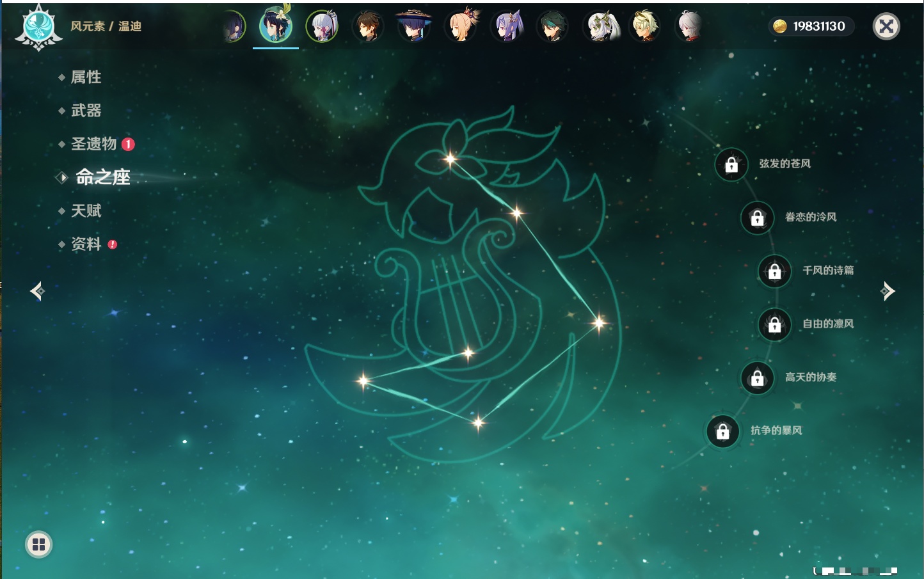Select the Nahida character portrait

pyautogui.click(x=600, y=26)
